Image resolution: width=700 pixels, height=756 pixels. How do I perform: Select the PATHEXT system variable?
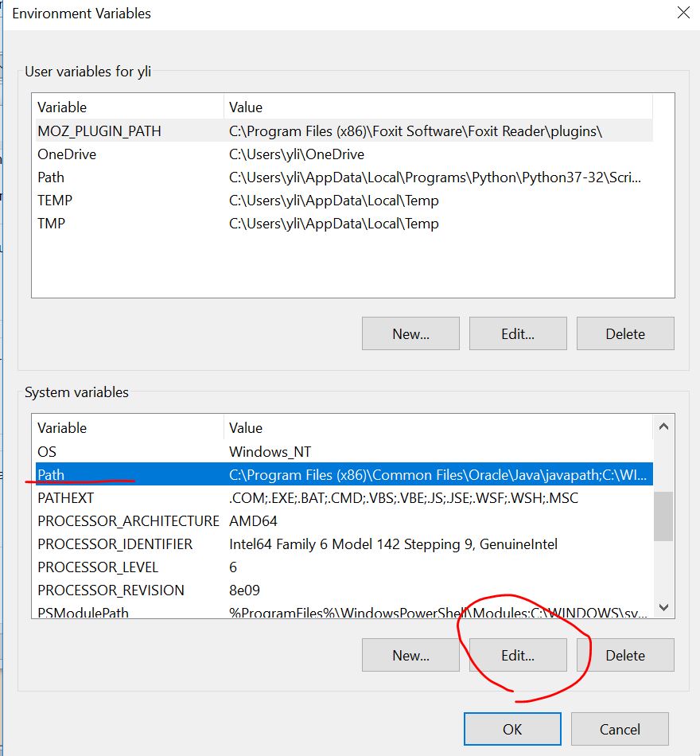[65, 498]
